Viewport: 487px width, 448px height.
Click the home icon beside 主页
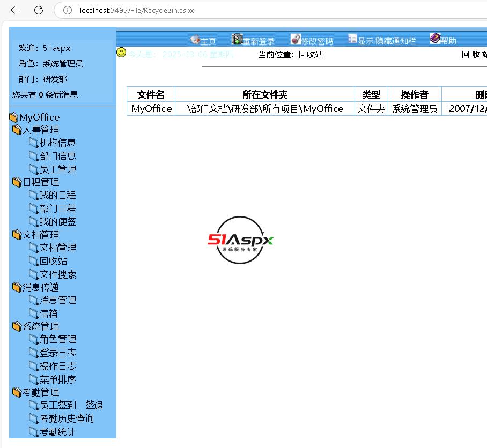(195, 40)
